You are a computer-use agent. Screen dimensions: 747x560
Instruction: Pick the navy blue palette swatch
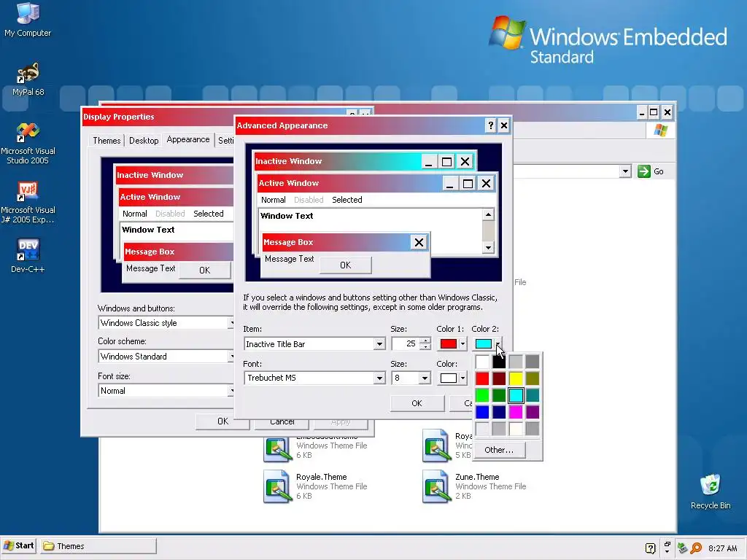pos(499,412)
